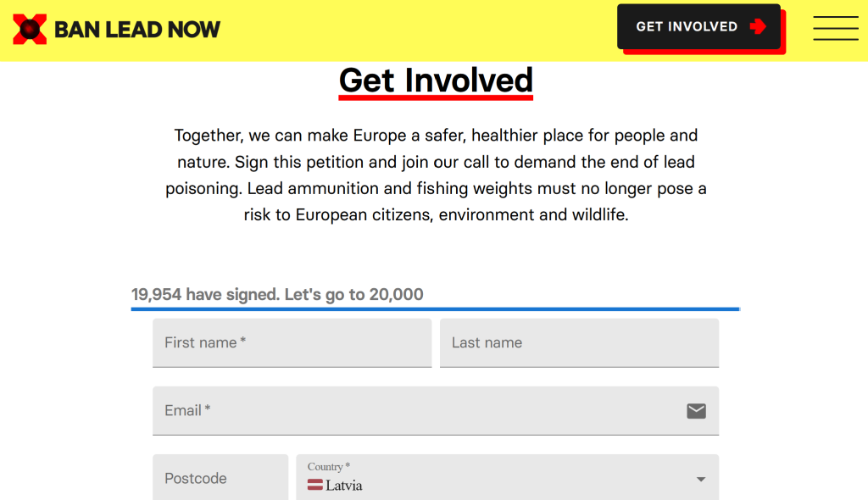Click the red underline beneath the heading
The image size is (868, 500).
pos(436,98)
